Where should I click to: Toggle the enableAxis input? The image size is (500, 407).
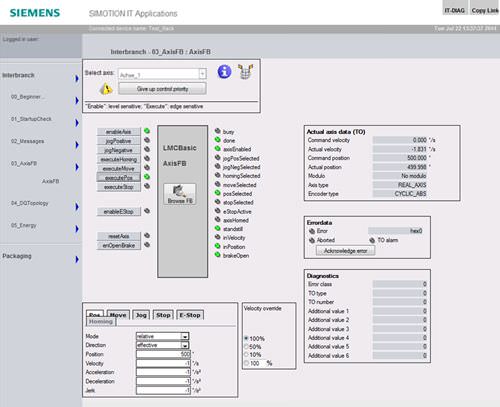pos(119,132)
